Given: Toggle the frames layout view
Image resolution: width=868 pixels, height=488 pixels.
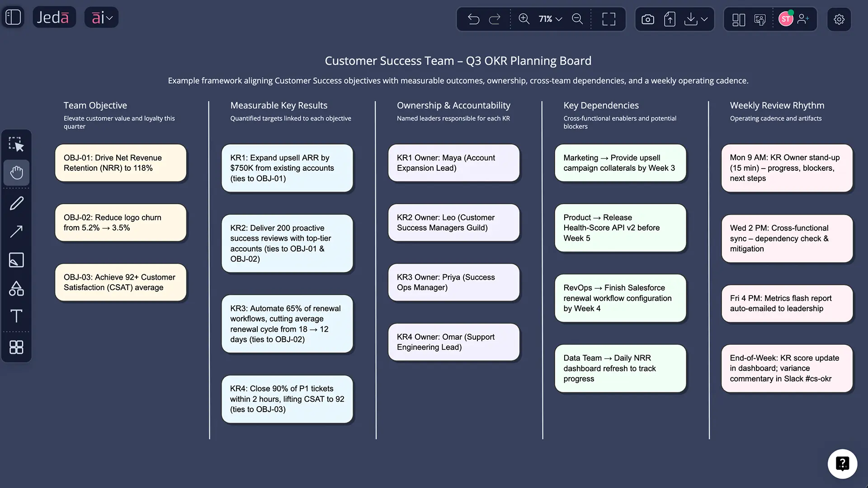Looking at the screenshot, I should point(738,19).
